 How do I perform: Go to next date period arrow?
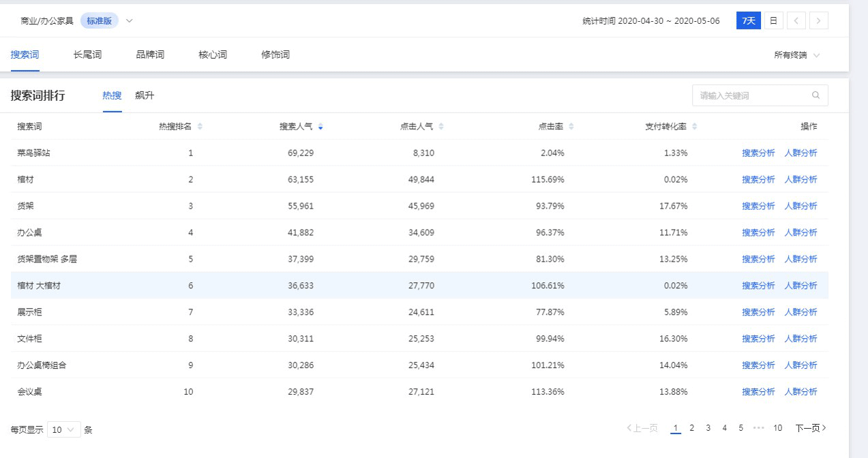pos(820,20)
